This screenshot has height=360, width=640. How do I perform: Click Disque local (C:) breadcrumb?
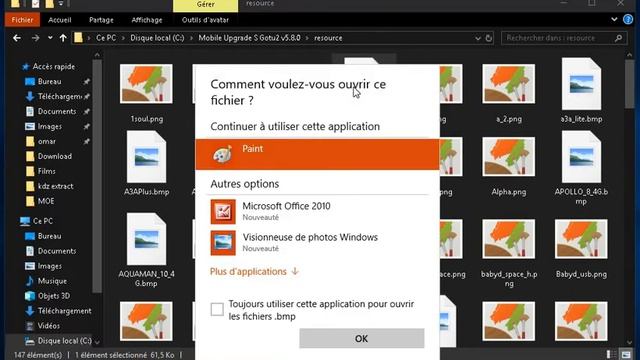(x=157, y=38)
